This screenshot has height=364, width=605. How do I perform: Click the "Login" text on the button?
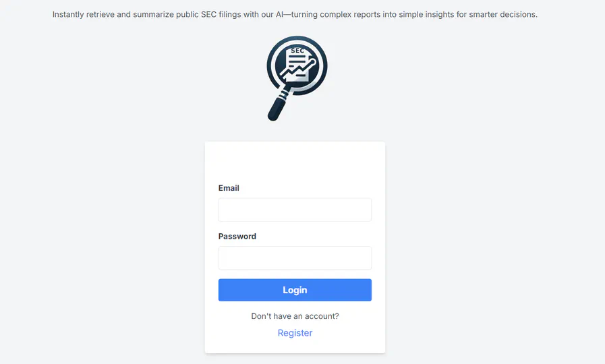(295, 290)
